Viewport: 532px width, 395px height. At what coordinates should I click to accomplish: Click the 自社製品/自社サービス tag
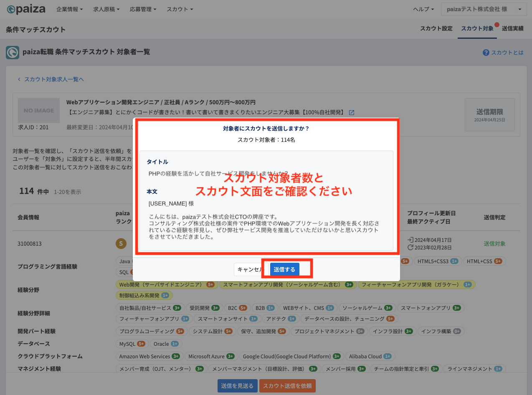tap(150, 308)
